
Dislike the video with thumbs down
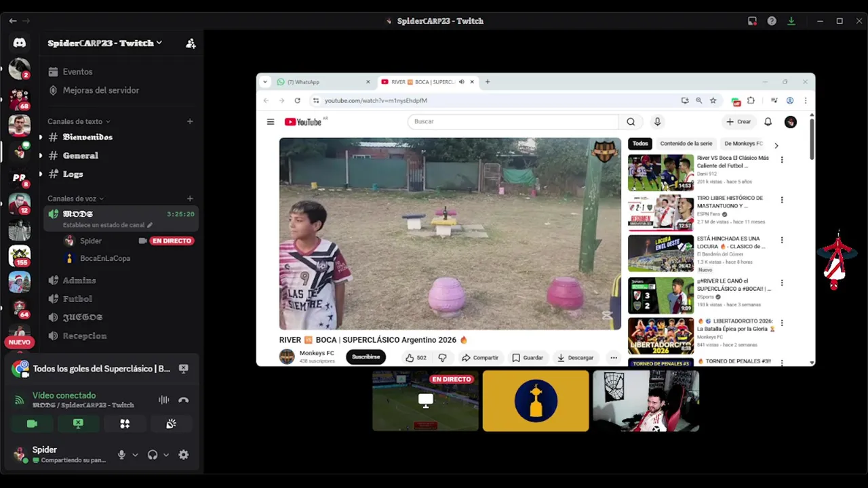click(x=442, y=358)
